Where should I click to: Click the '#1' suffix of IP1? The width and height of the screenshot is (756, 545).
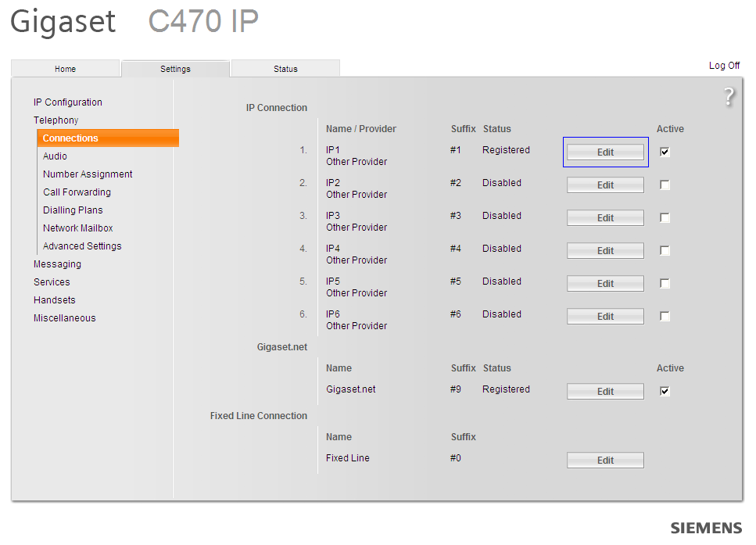456,150
